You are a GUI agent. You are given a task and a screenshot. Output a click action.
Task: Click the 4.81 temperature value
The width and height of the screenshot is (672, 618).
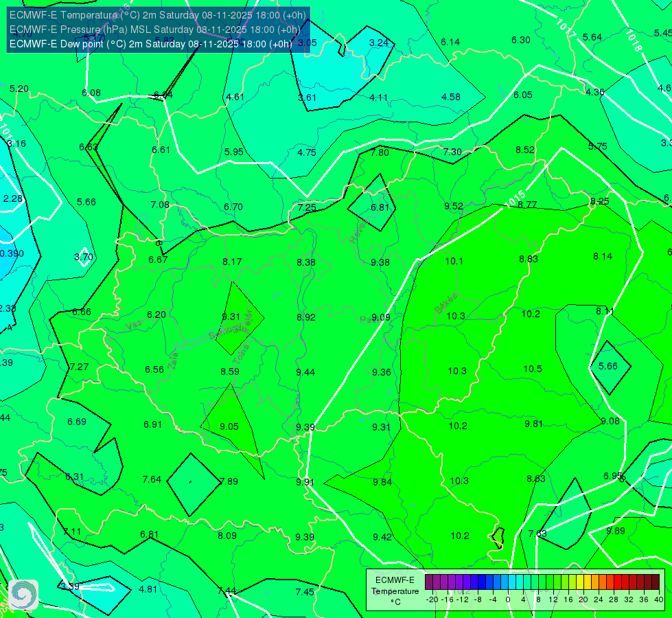click(148, 589)
